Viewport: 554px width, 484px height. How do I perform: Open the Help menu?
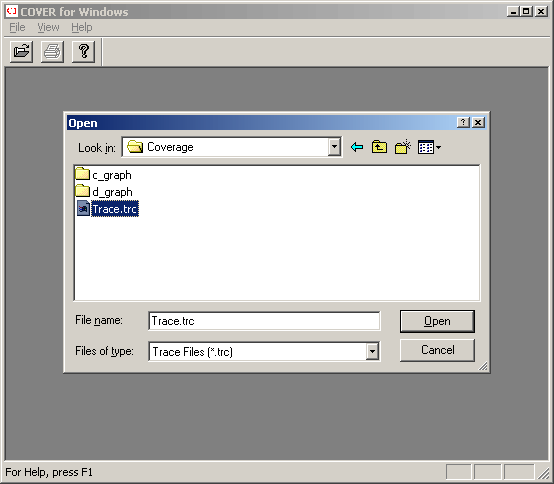[x=82, y=27]
